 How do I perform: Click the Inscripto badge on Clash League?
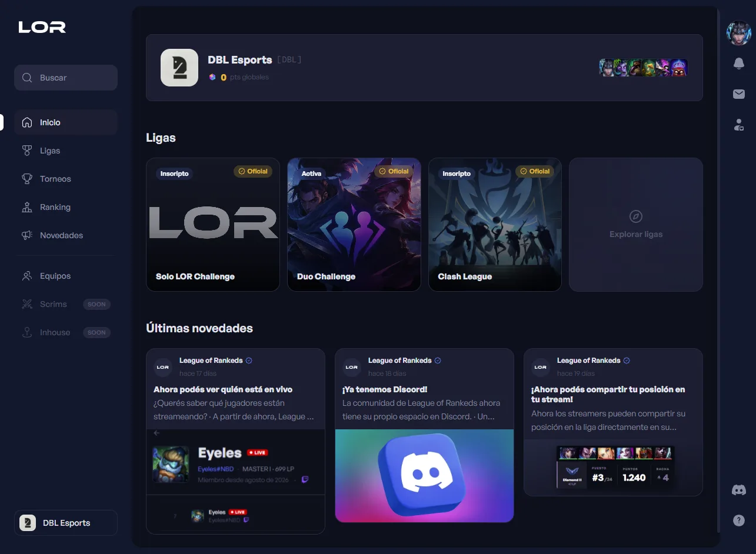457,173
